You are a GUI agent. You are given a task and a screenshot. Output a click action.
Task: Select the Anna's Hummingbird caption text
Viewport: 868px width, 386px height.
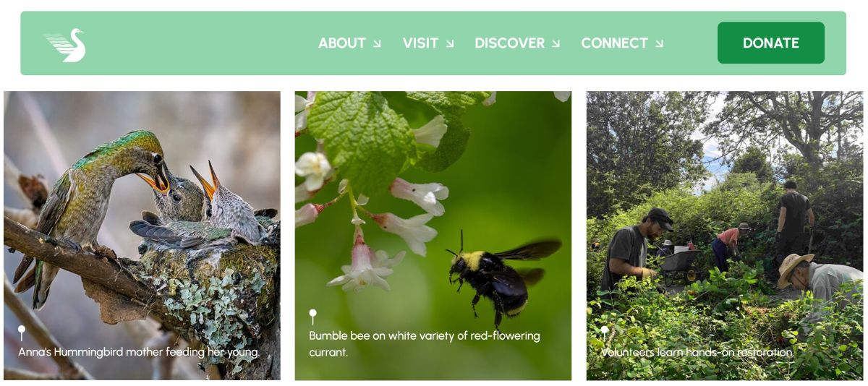[139, 353]
